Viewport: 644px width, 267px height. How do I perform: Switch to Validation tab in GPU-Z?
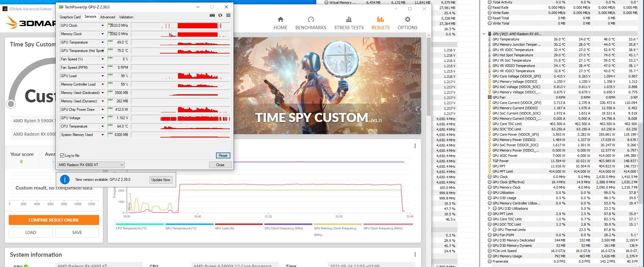126,17
